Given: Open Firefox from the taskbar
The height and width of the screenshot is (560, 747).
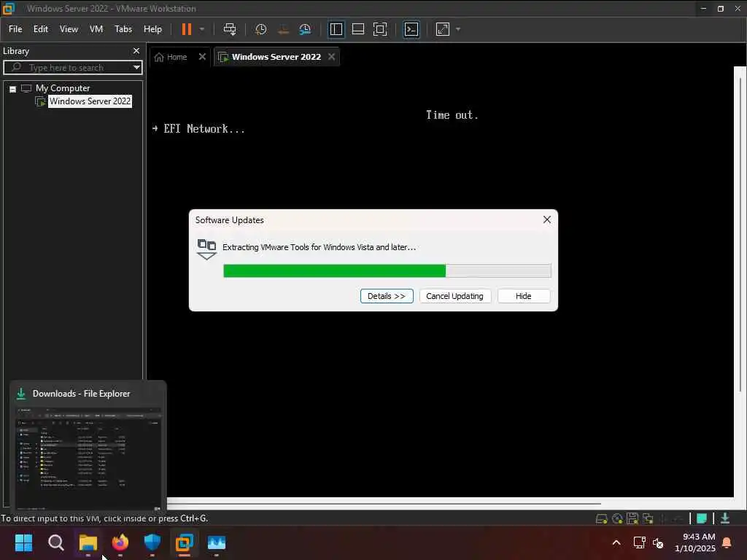Looking at the screenshot, I should [x=120, y=542].
